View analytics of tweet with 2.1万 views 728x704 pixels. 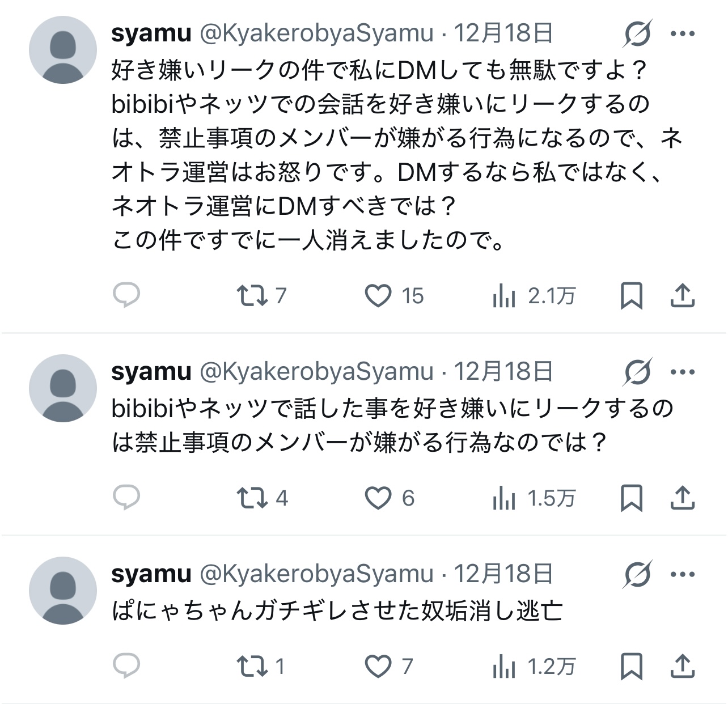coord(504,295)
